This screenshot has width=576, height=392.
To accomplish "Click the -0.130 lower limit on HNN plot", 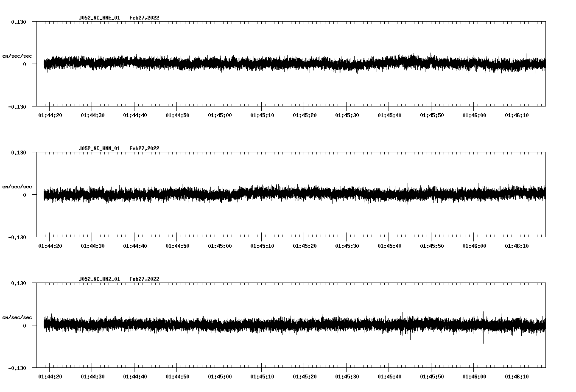I will [x=17, y=237].
